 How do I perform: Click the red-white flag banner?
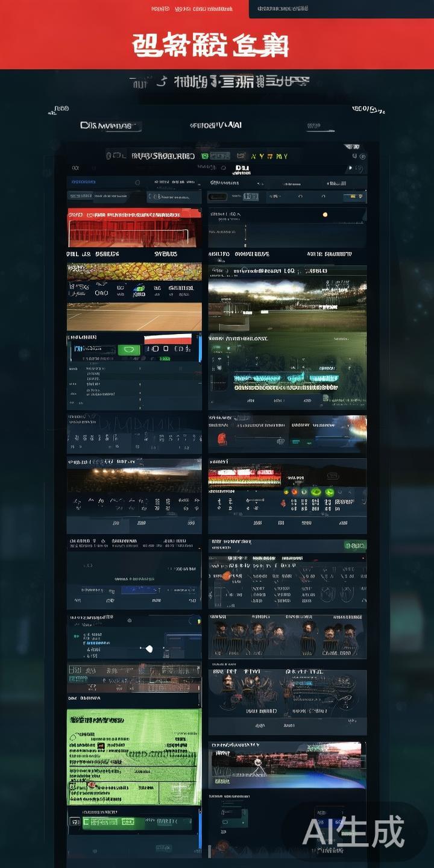pos(168,339)
